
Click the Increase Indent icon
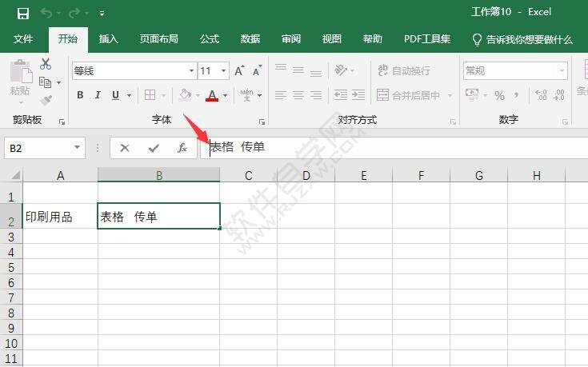pyautogui.click(x=358, y=95)
